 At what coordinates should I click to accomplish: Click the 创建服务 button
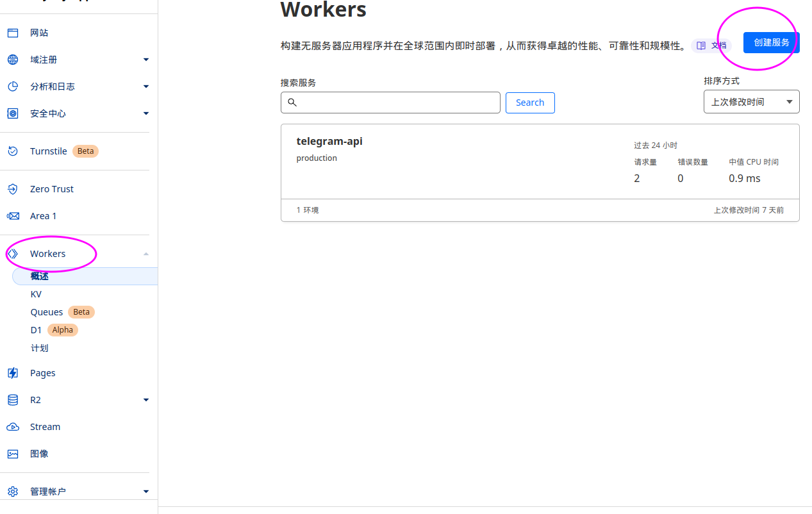[771, 42]
